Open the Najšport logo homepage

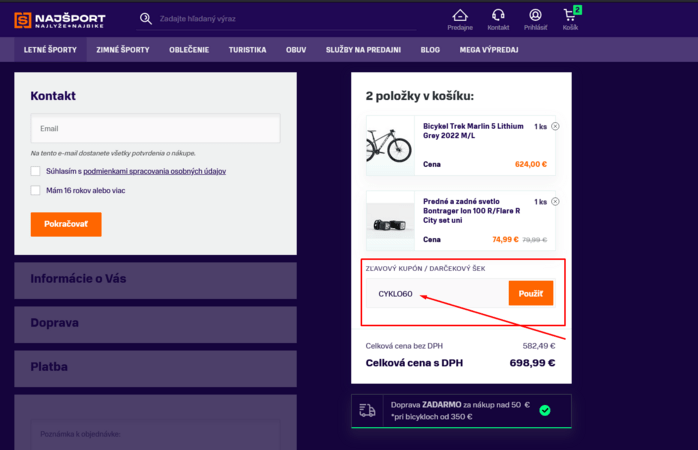(x=60, y=20)
